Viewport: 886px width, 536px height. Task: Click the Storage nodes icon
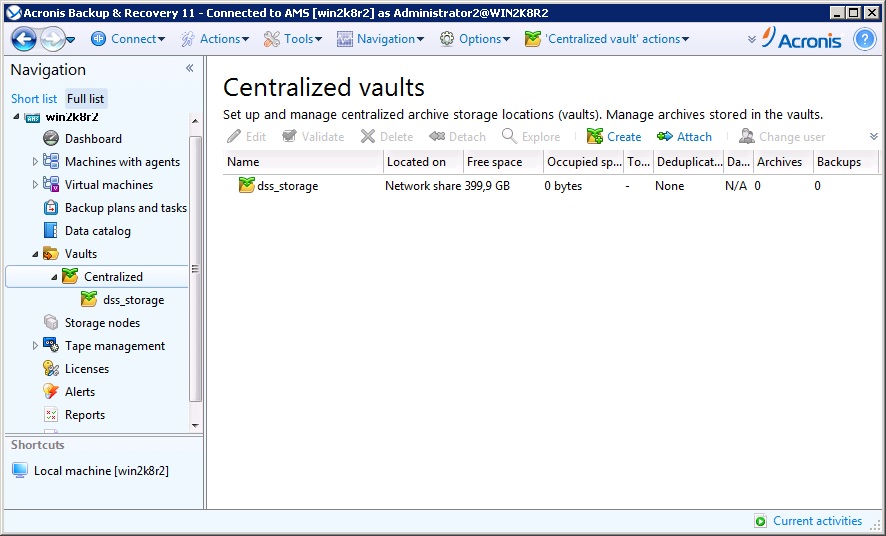(51, 323)
